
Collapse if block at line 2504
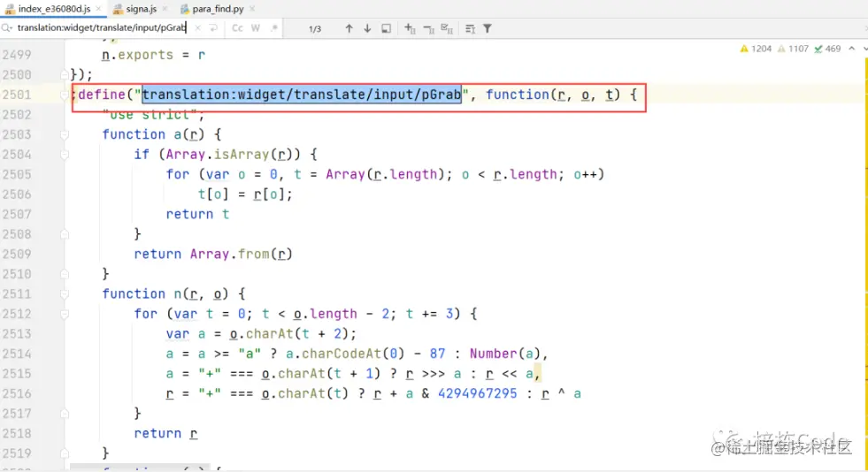65,154
